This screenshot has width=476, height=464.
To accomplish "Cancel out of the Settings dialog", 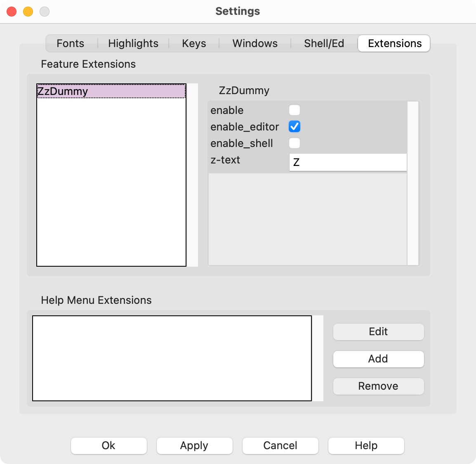I will [x=280, y=445].
